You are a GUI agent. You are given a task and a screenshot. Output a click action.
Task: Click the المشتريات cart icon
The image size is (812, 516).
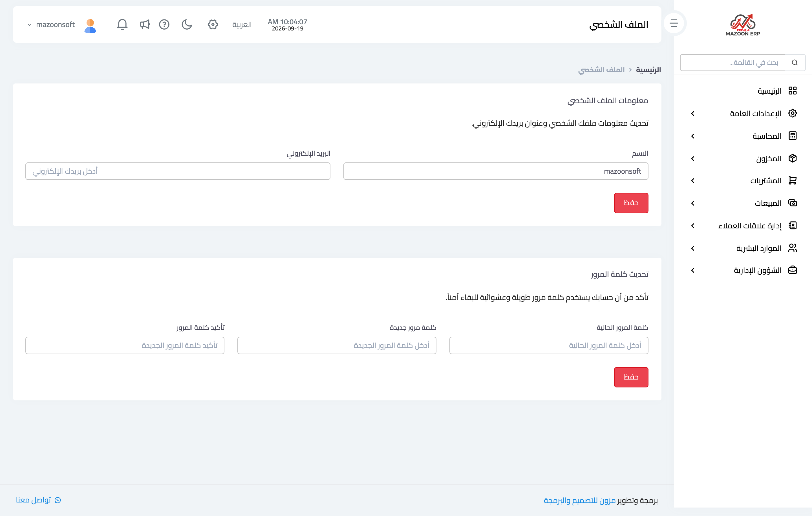tap(793, 180)
